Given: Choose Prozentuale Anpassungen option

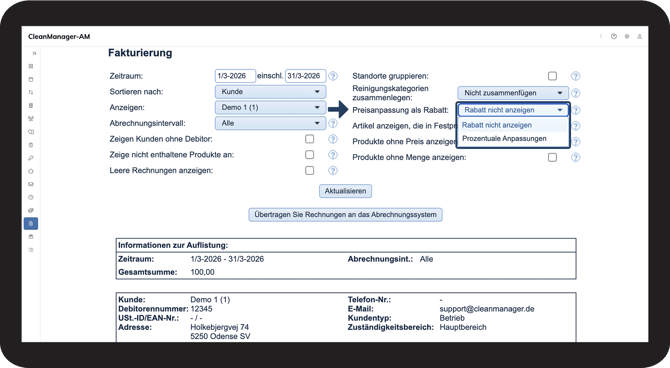Looking at the screenshot, I should click(x=513, y=138).
